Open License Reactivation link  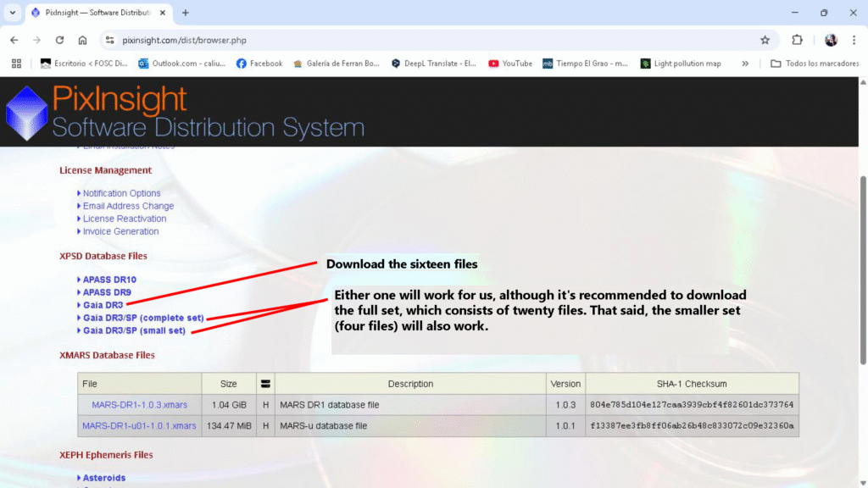pyautogui.click(x=125, y=219)
